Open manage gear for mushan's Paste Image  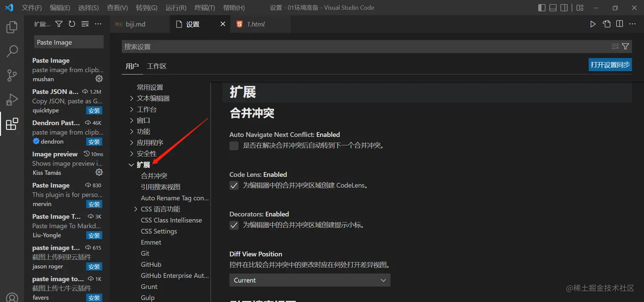tap(99, 79)
